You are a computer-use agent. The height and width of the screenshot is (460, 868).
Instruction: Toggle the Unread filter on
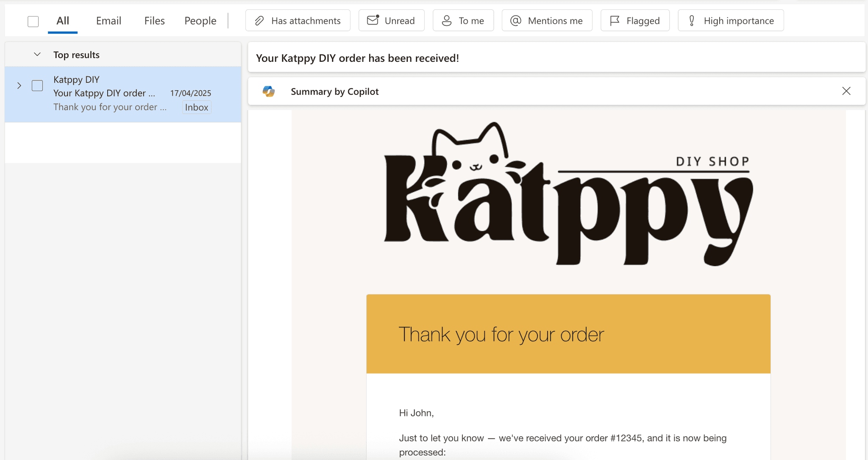[391, 20]
